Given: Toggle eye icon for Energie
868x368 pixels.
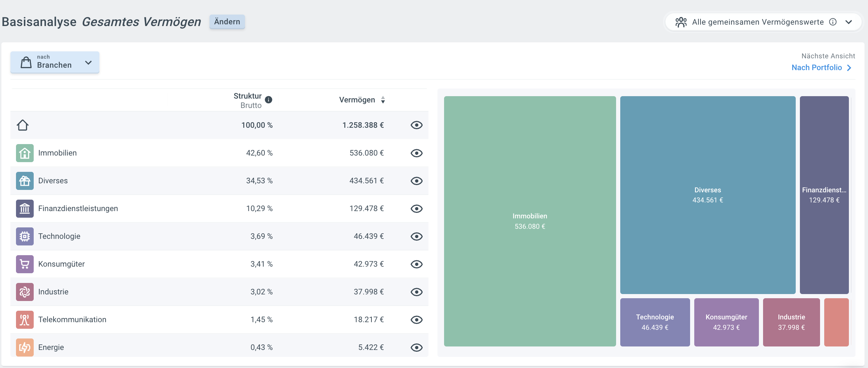Looking at the screenshot, I should point(416,348).
